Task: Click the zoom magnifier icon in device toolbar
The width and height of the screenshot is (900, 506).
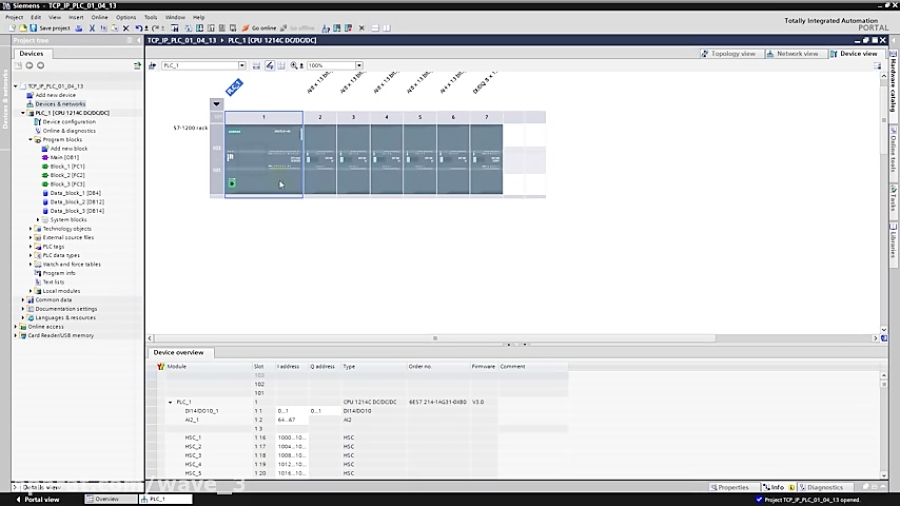Action: point(294,65)
